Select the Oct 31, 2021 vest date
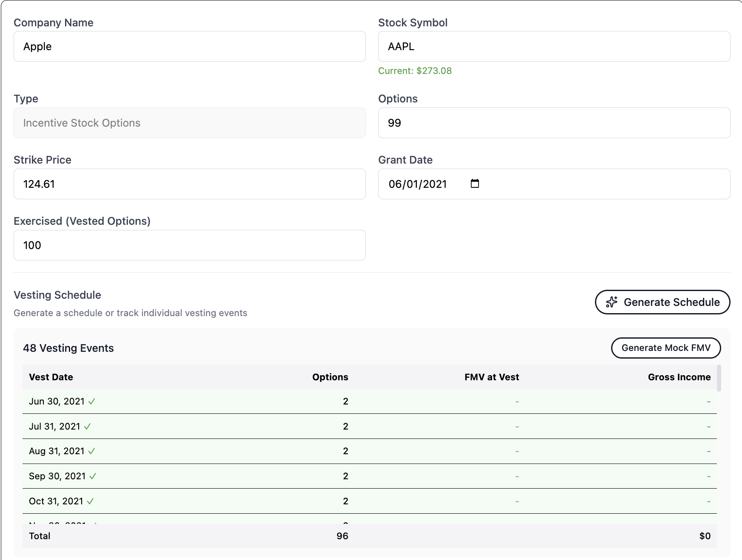The width and height of the screenshot is (742, 560). pyautogui.click(x=56, y=501)
